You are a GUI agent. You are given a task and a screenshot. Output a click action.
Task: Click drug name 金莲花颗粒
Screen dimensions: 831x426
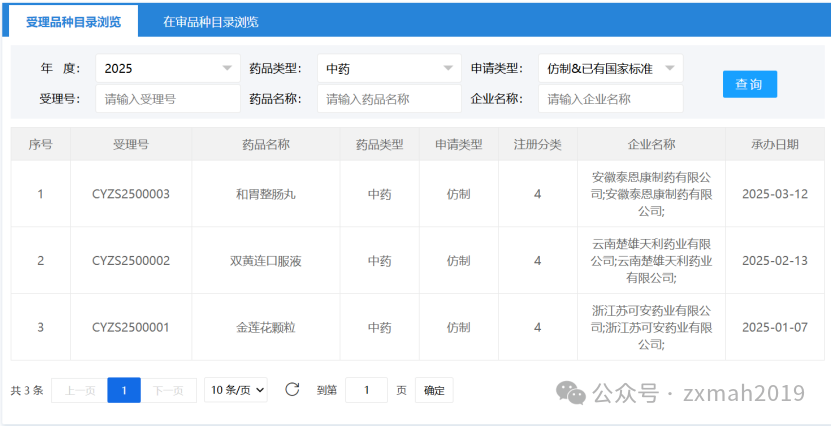[266, 327]
